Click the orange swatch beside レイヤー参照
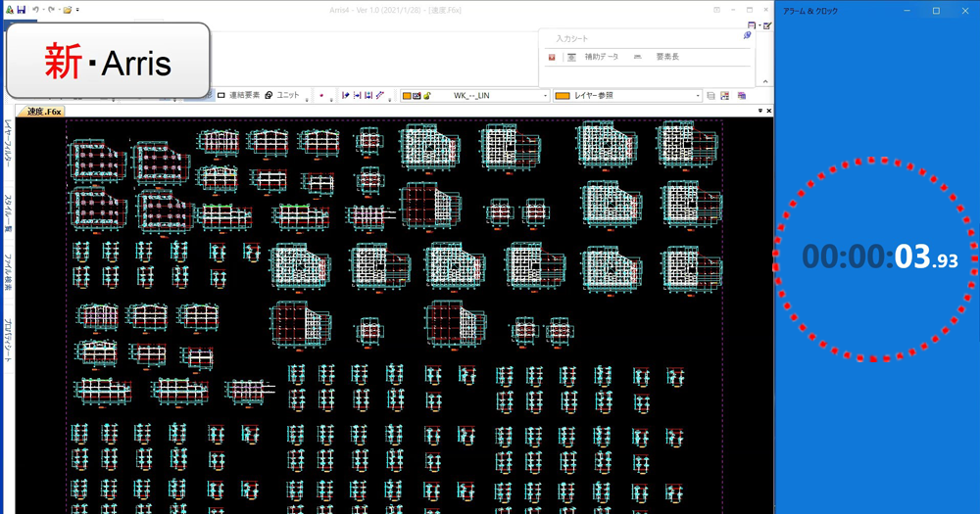Screen dimensions: 980x514 [563, 96]
